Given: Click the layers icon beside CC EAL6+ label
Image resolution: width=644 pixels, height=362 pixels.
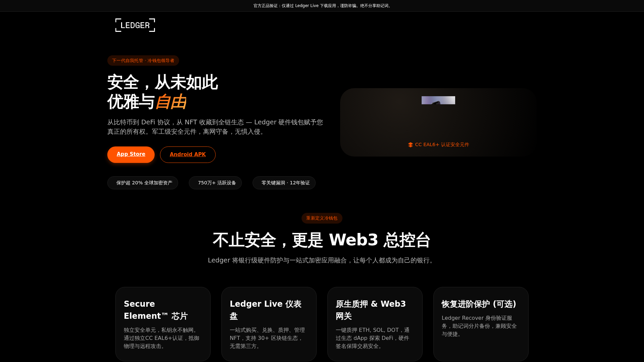Looking at the screenshot, I should pyautogui.click(x=411, y=145).
